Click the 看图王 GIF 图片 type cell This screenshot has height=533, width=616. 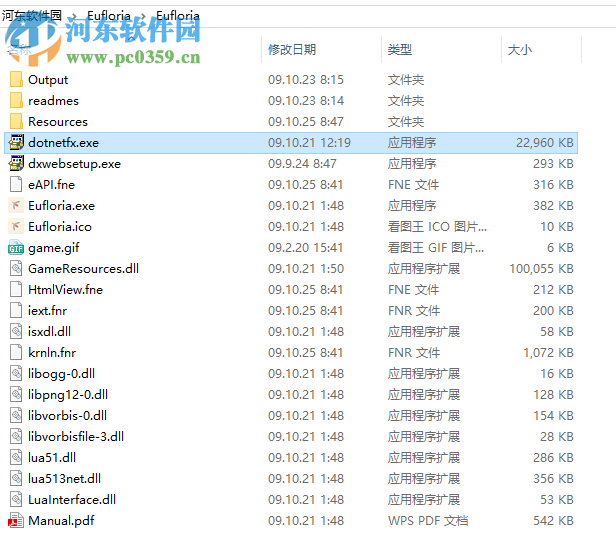(x=436, y=248)
